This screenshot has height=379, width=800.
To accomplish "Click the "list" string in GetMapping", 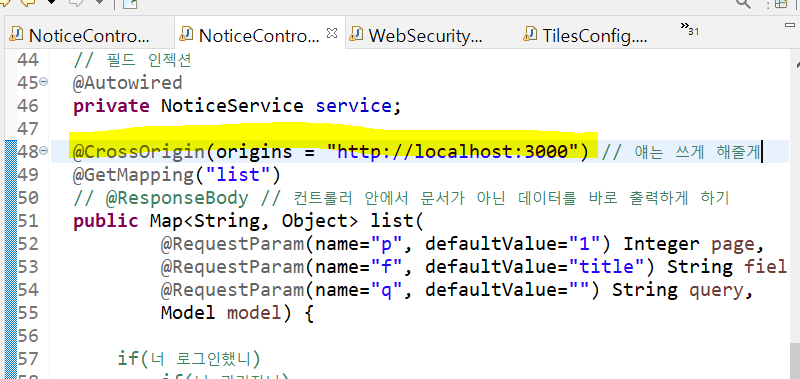I will tap(237, 175).
